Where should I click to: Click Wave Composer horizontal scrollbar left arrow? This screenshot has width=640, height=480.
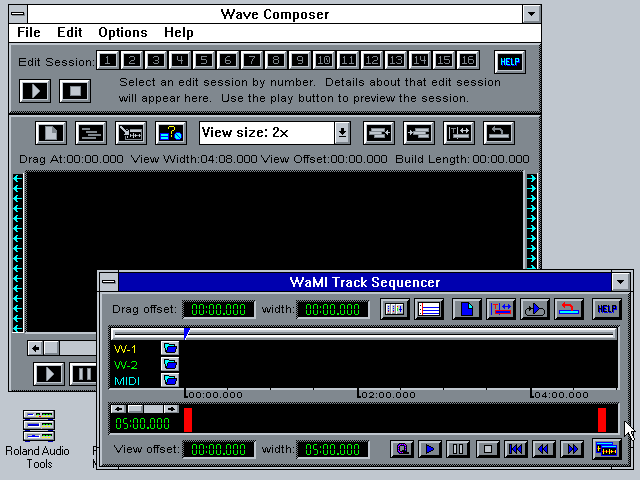click(x=36, y=348)
